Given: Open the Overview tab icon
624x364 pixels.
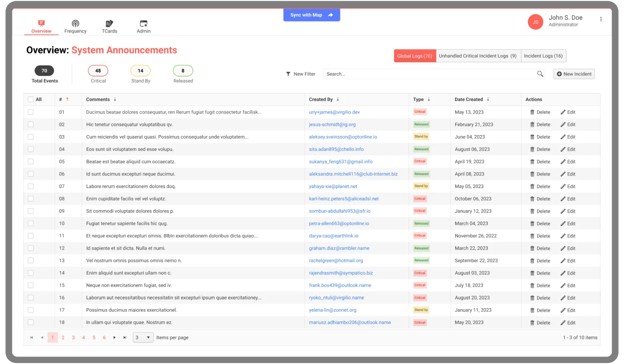Looking at the screenshot, I should (x=41, y=23).
